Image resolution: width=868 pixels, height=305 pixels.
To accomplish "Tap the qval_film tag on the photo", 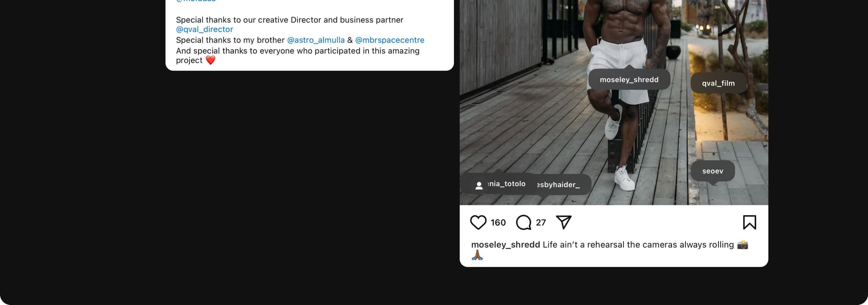I will point(718,83).
